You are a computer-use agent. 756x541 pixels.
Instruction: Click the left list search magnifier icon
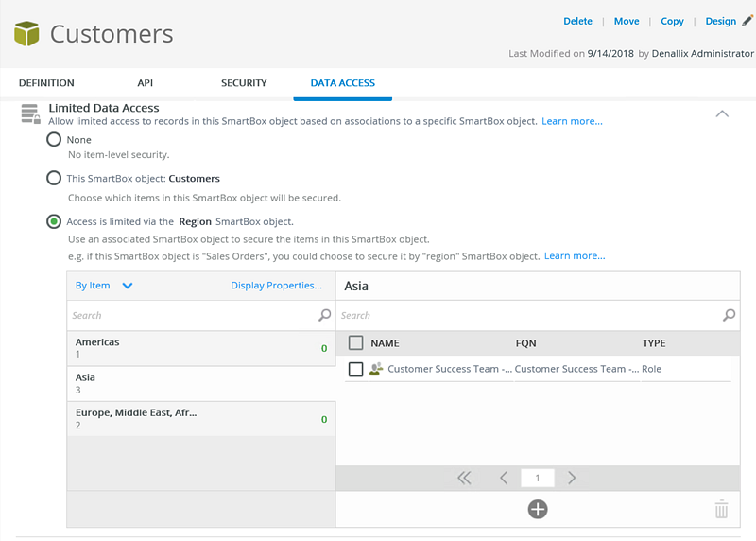point(324,315)
